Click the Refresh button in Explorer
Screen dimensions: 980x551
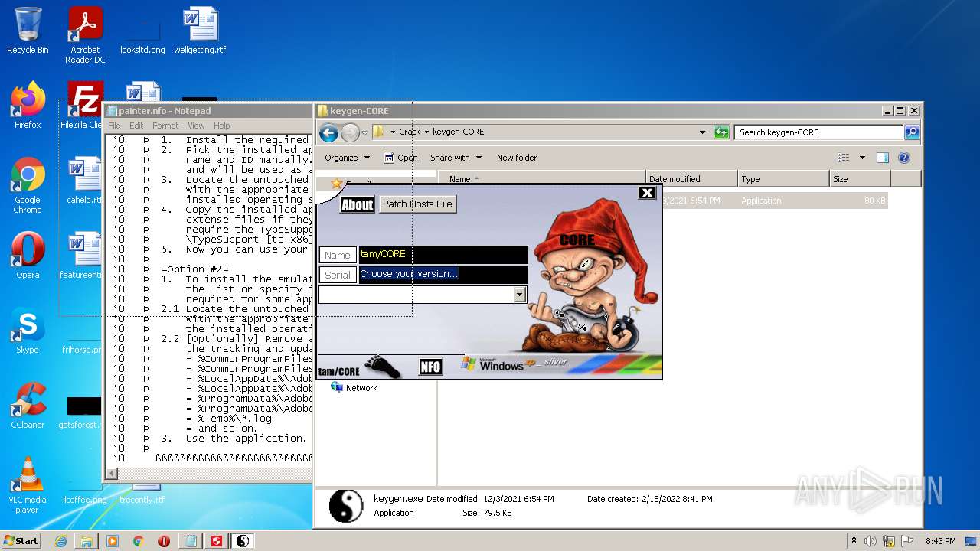720,132
